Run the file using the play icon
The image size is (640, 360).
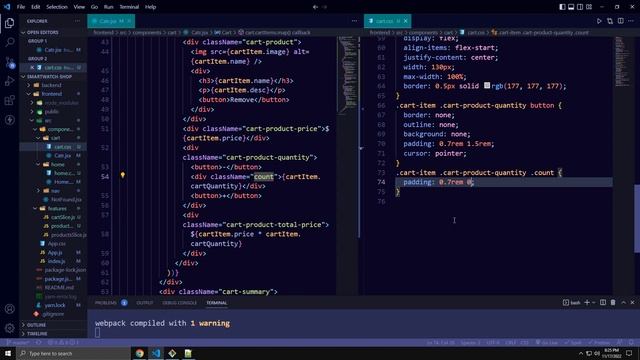[599, 21]
